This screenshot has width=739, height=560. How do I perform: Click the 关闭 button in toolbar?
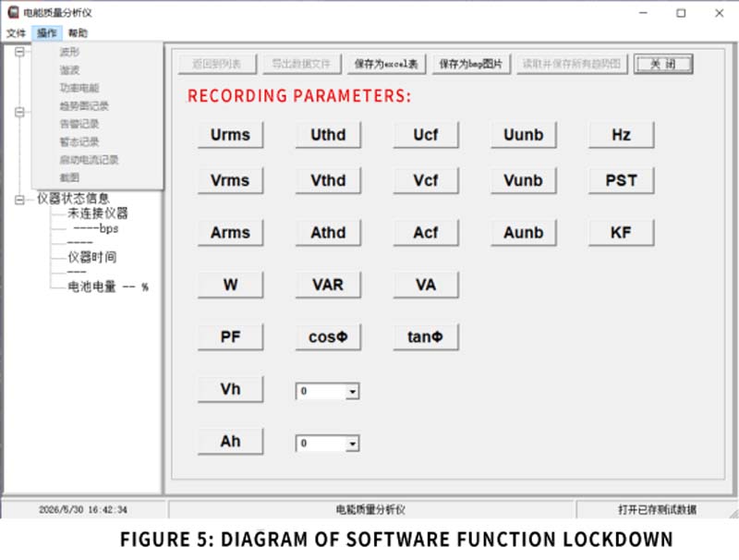(663, 64)
